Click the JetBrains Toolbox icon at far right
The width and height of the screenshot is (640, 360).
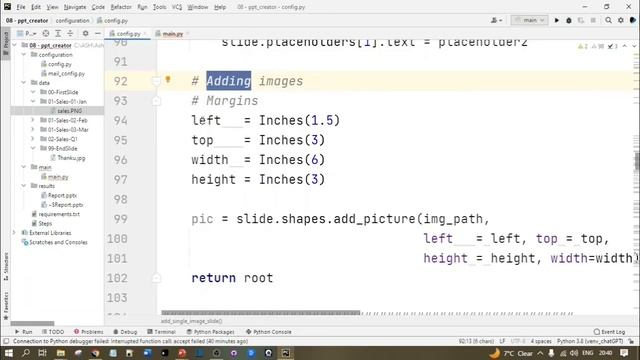tap(633, 20)
